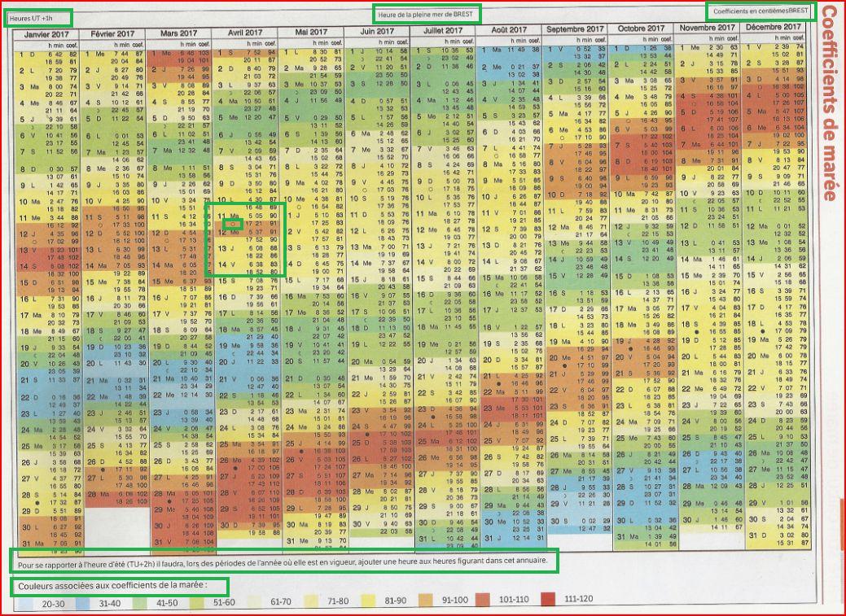846x616 pixels.
Task: Select the Décembre 2017 column header
Action: point(773,27)
